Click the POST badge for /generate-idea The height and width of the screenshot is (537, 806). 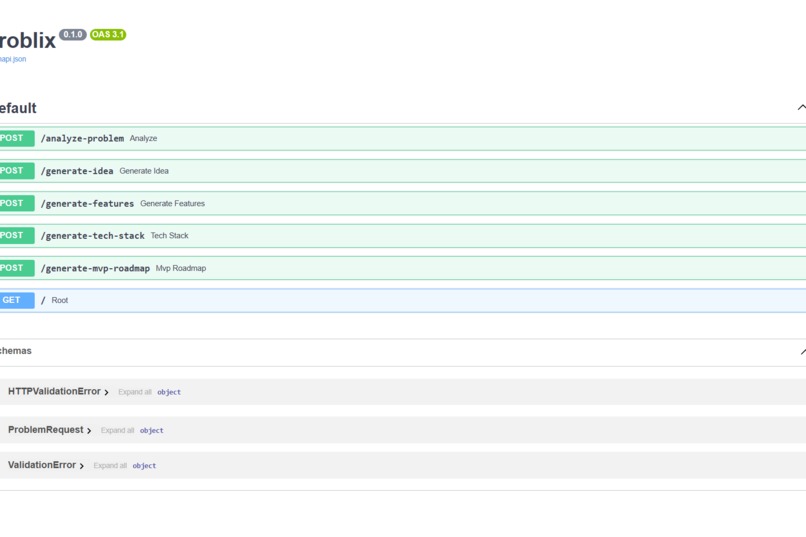click(16, 171)
